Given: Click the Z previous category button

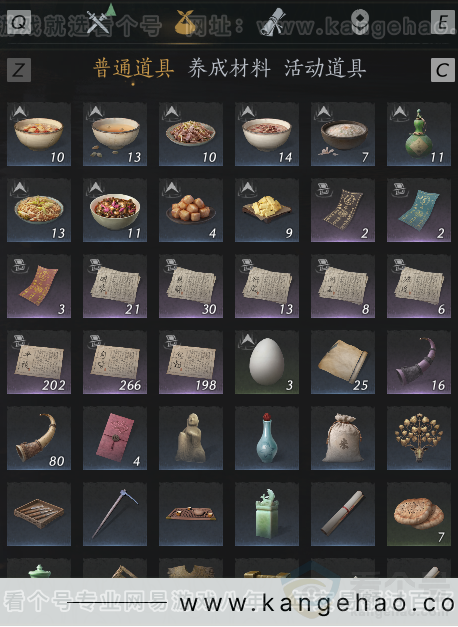Looking at the screenshot, I should pyautogui.click(x=19, y=70).
